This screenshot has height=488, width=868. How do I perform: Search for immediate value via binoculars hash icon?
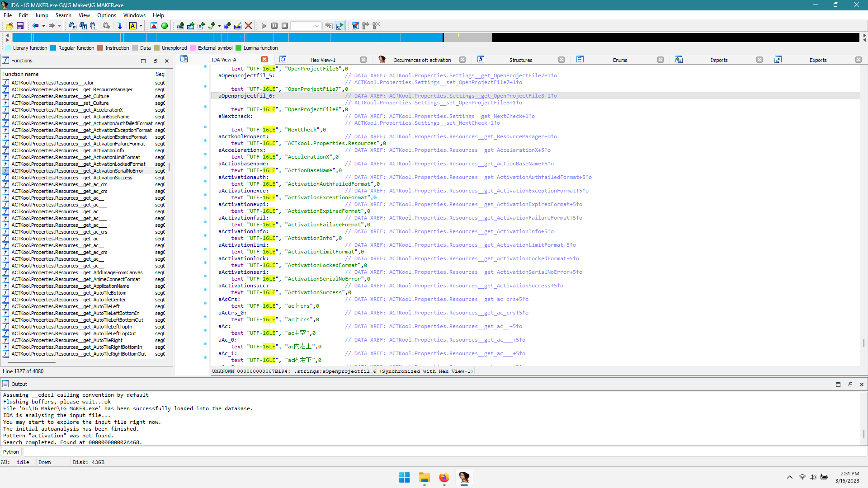pyautogui.click(x=72, y=26)
